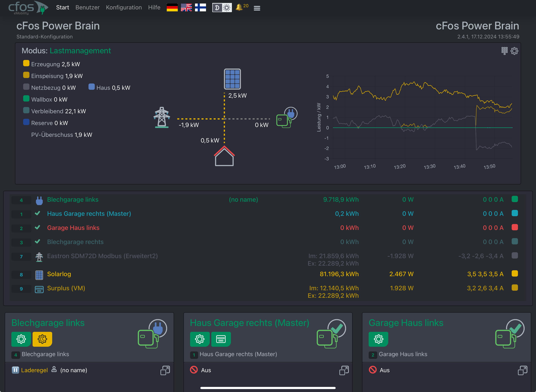Click the solar panel icon in flow diagram
536x392 pixels.
click(232, 79)
